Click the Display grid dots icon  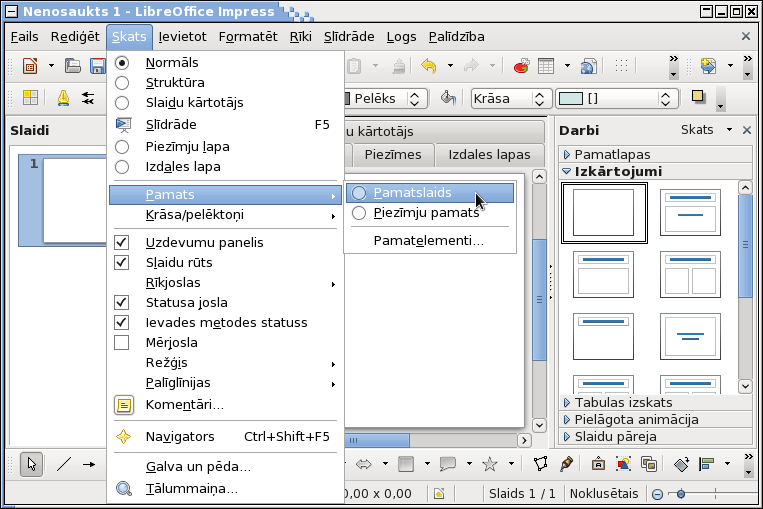coord(621,66)
